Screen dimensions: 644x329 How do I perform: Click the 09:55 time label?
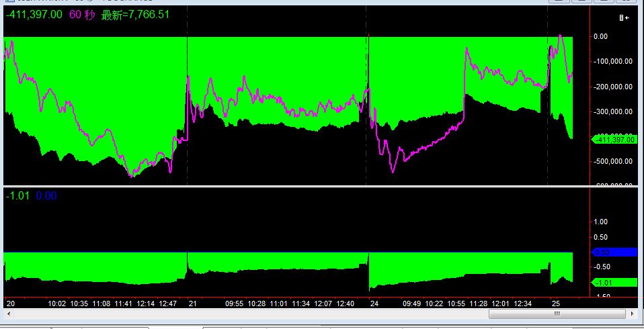[x=235, y=303]
